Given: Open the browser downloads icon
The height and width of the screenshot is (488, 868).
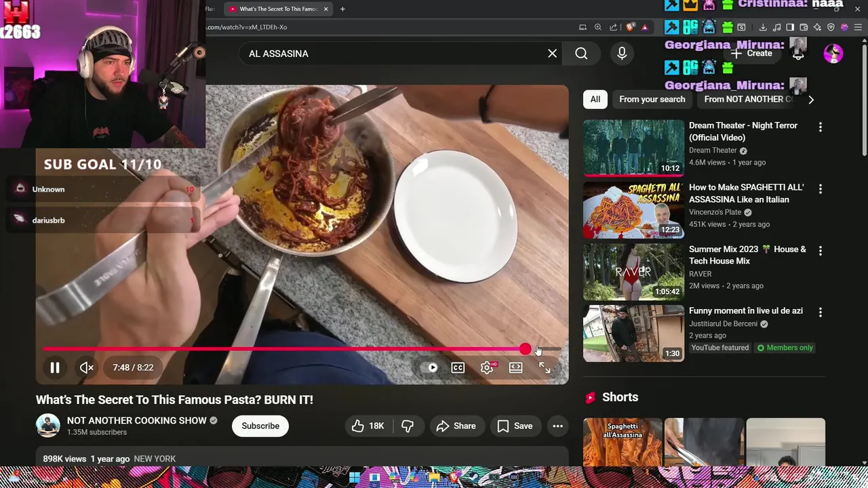Looking at the screenshot, I should point(763,27).
